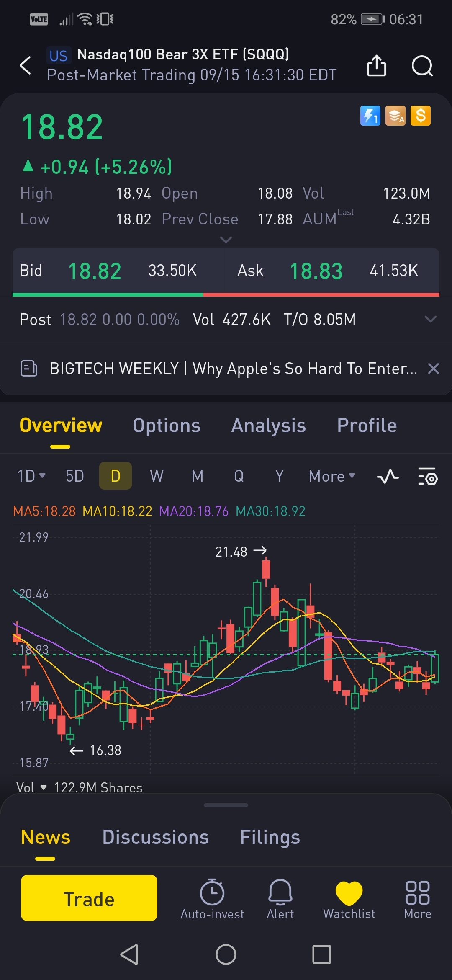Screen dimensions: 452x980
Task: Tap the MA30:18.92 indicator label
Action: (x=270, y=511)
